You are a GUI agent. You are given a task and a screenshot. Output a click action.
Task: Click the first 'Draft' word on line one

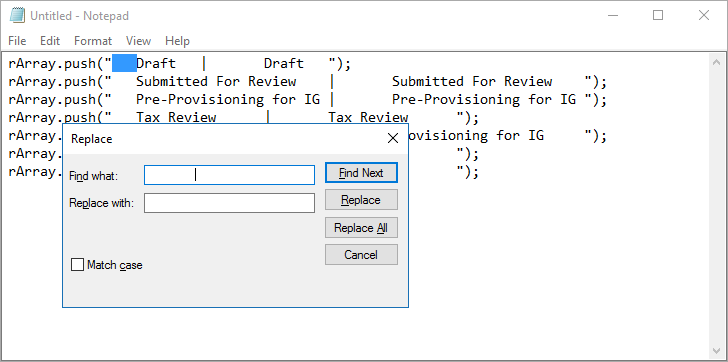click(156, 63)
